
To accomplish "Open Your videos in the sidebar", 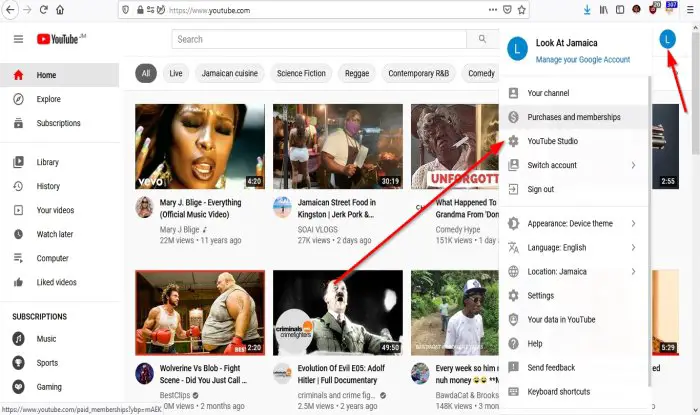I will [x=59, y=210].
